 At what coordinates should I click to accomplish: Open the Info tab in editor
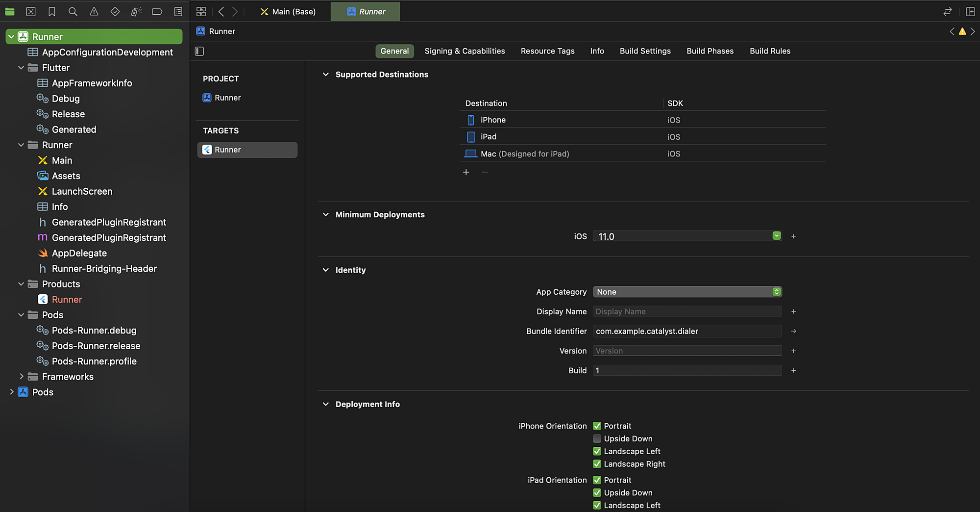pyautogui.click(x=597, y=51)
